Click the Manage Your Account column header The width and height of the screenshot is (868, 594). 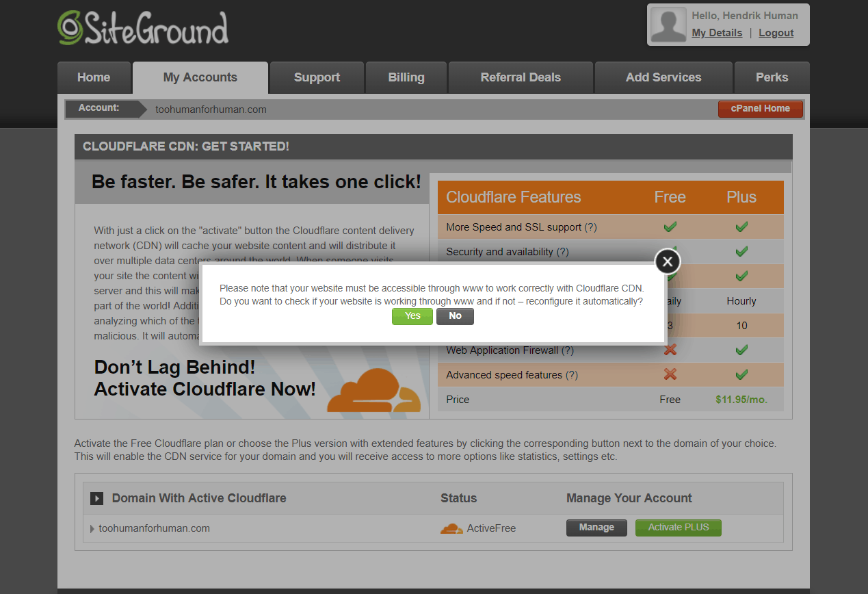[x=629, y=498]
